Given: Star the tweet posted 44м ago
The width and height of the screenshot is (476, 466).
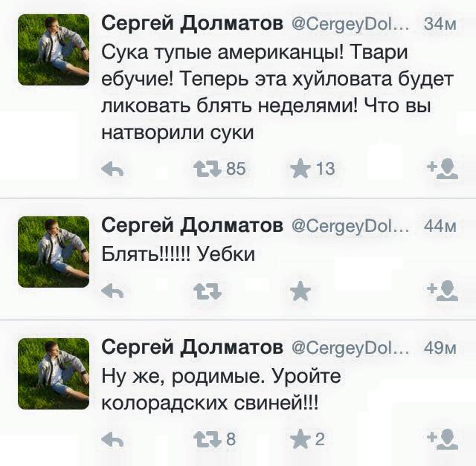Looking at the screenshot, I should [300, 291].
